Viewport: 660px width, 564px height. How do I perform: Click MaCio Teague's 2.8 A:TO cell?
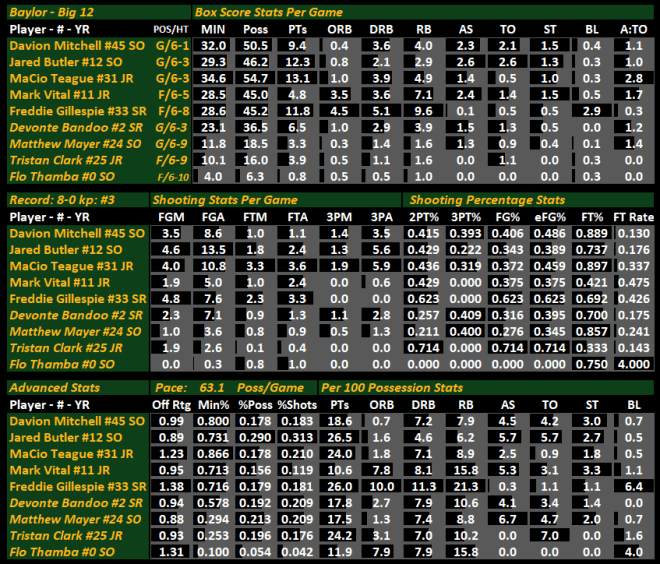(634, 78)
